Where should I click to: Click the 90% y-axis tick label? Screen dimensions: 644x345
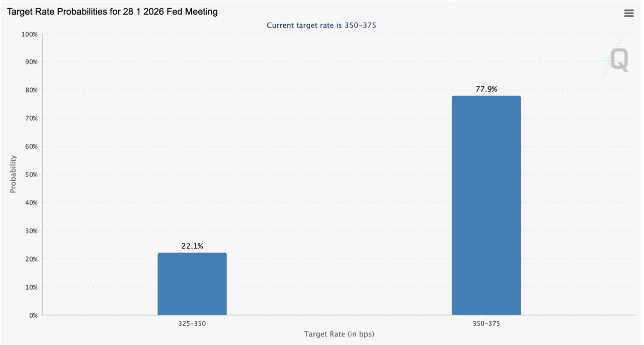[30, 62]
